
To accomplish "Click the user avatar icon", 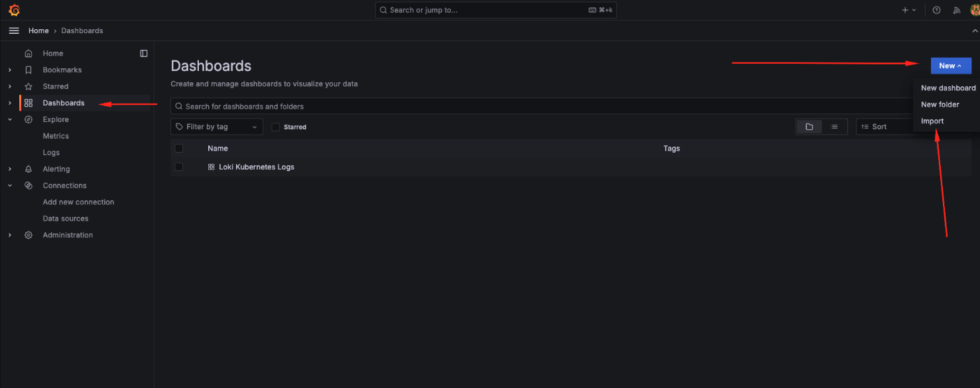I will (x=975, y=10).
